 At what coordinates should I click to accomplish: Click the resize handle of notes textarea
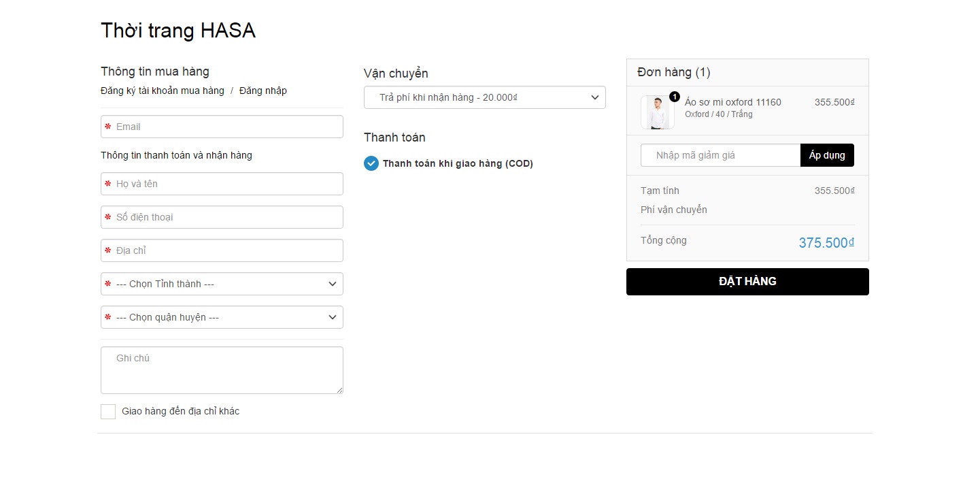tap(339, 390)
